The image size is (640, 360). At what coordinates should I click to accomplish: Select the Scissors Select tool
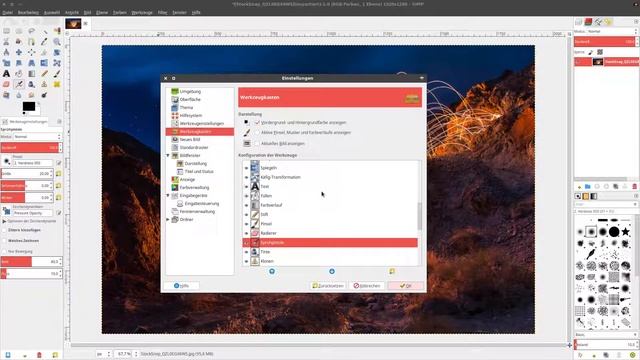click(x=6, y=42)
